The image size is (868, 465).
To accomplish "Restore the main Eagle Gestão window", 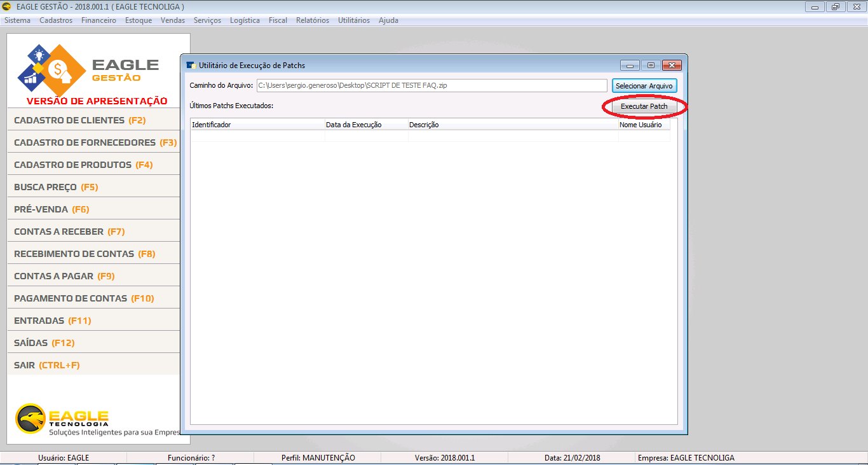I will pyautogui.click(x=835, y=7).
